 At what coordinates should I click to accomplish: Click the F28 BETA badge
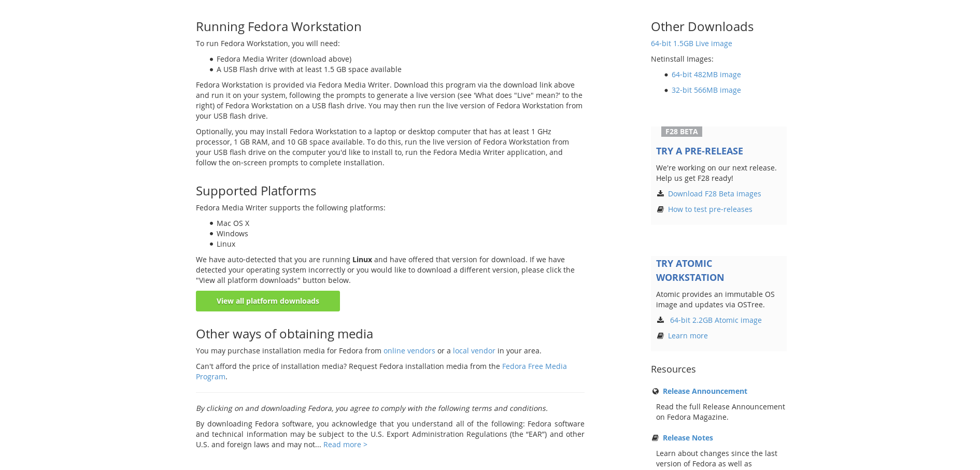tap(681, 132)
